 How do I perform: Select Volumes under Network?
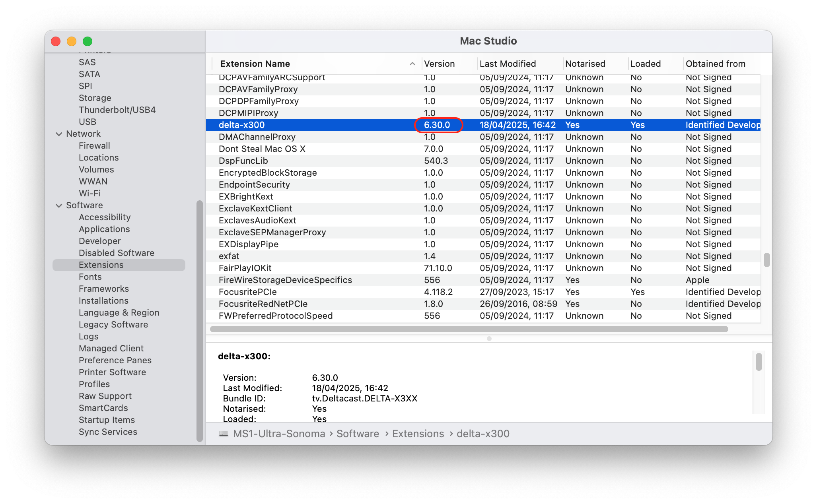(x=96, y=170)
